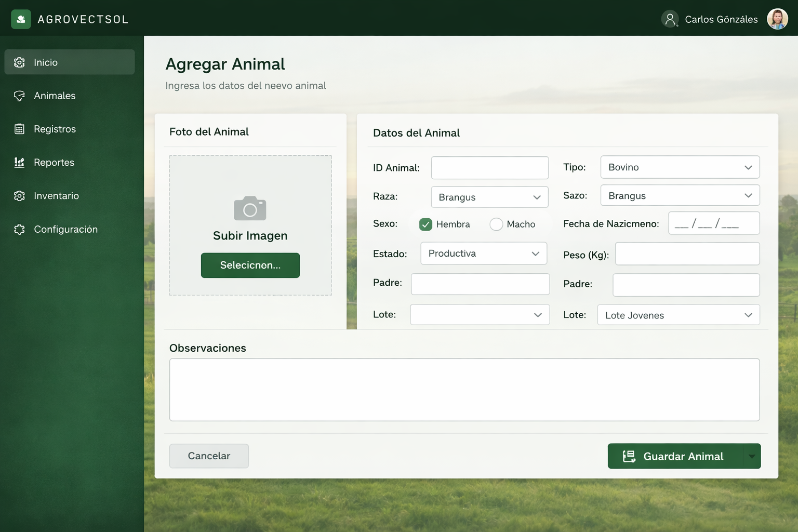The width and height of the screenshot is (798, 532).
Task: Toggle the Hembra checkbox
Action: (x=425, y=224)
